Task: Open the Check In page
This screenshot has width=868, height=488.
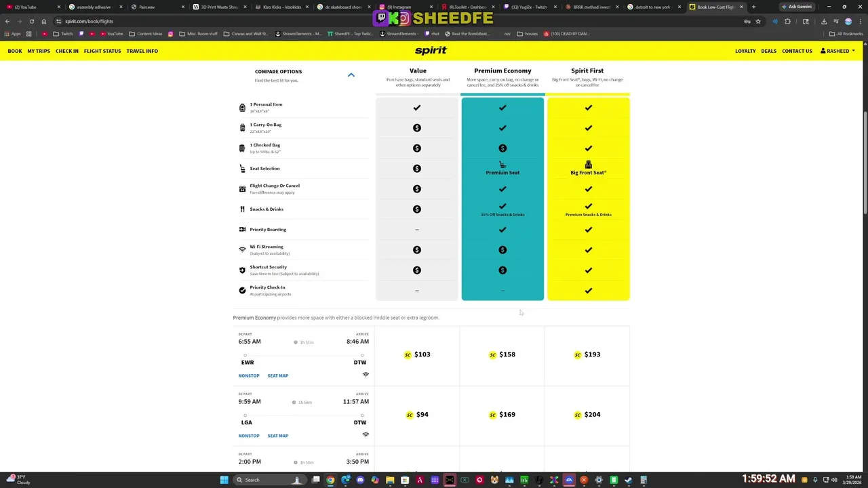Action: pyautogui.click(x=67, y=51)
